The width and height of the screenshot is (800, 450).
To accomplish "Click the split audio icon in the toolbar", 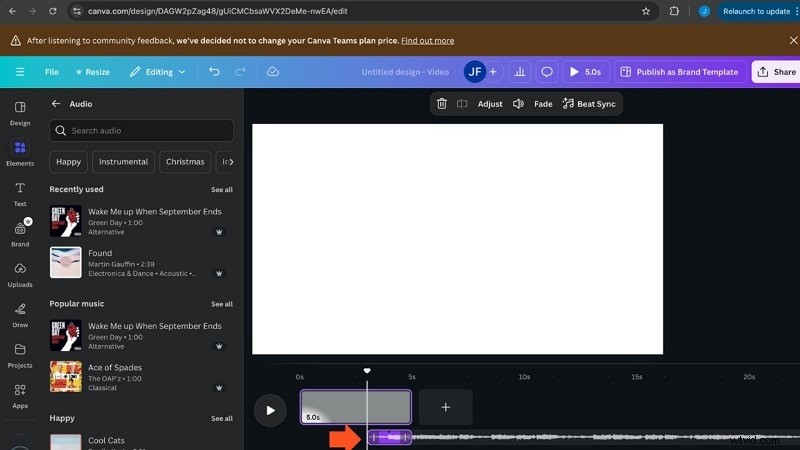I will point(462,104).
